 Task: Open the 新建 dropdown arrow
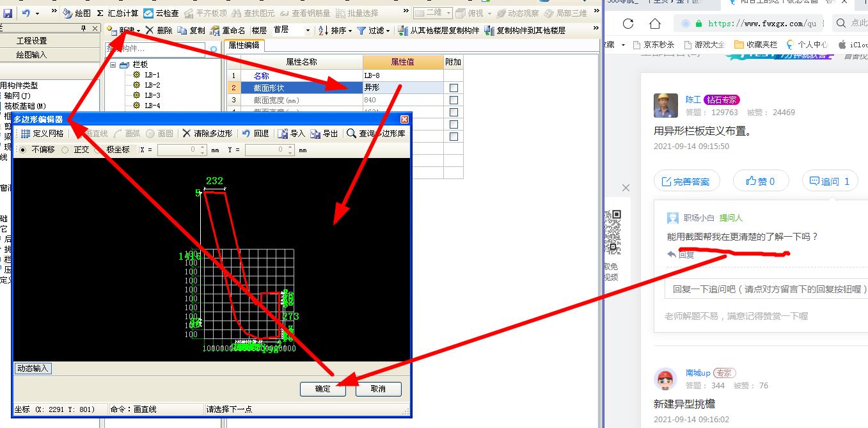pos(139,31)
